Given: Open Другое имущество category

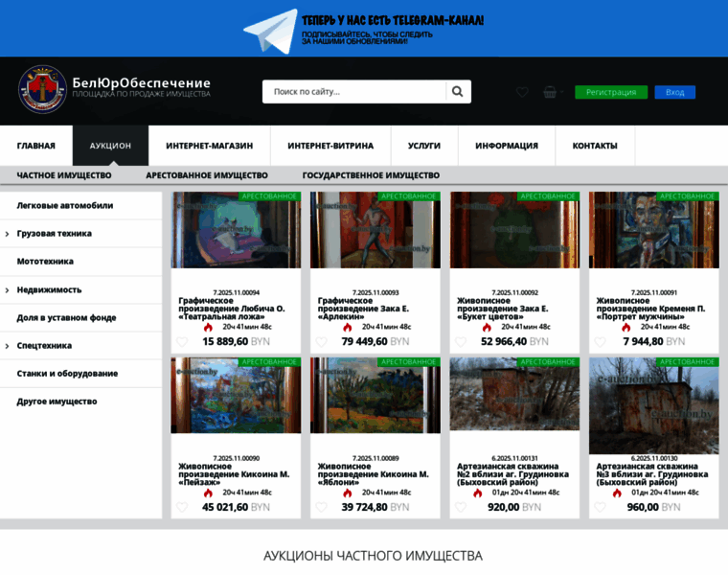Looking at the screenshot, I should [x=57, y=402].
